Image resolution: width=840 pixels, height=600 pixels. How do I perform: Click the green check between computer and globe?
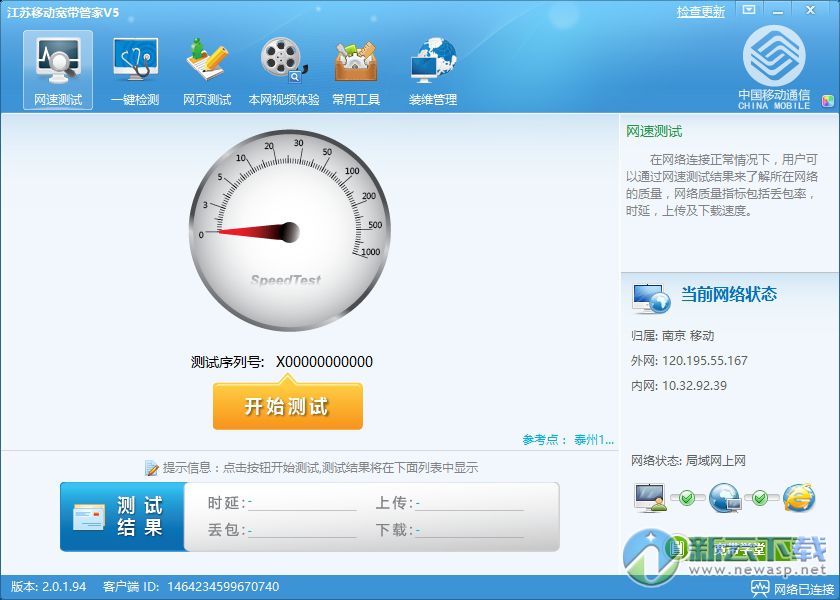tap(687, 499)
